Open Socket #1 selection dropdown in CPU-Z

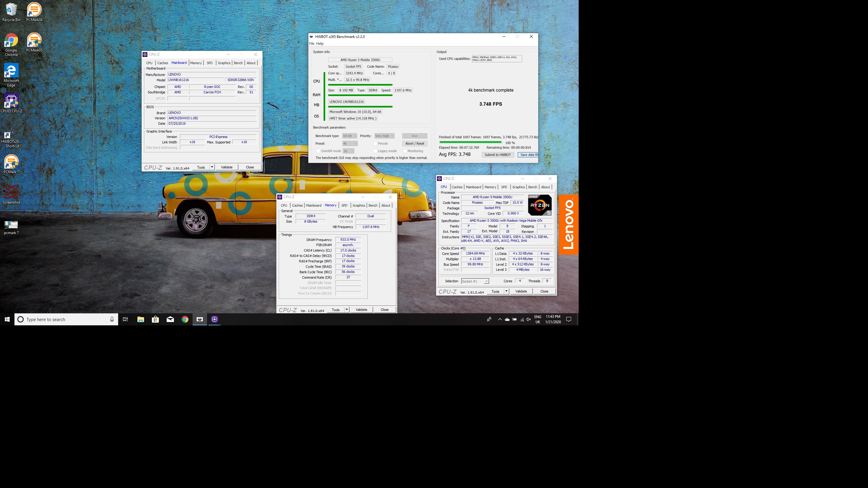[x=475, y=281]
